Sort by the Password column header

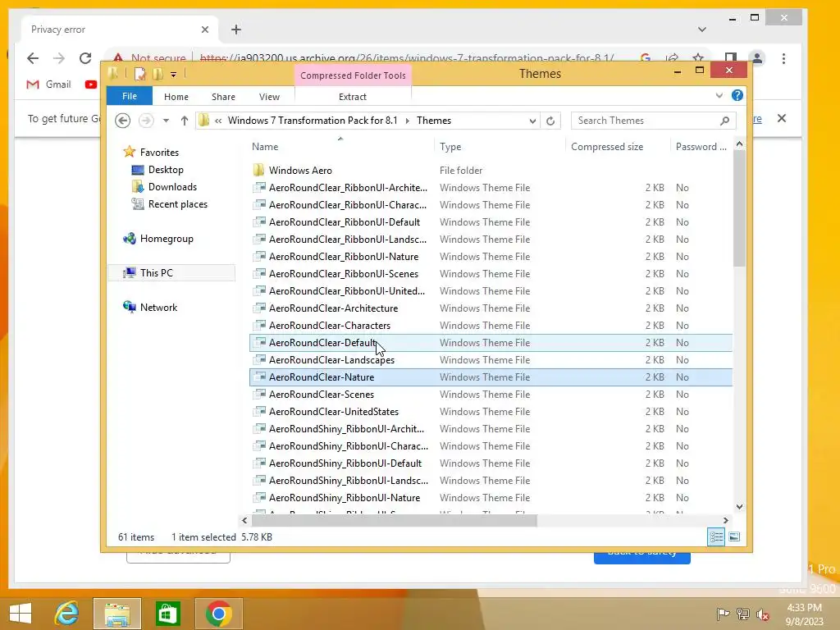(x=701, y=146)
